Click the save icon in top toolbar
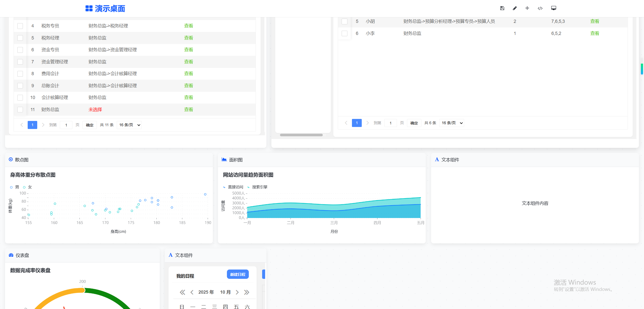Screen dimensions: 644x309 click(502, 8)
